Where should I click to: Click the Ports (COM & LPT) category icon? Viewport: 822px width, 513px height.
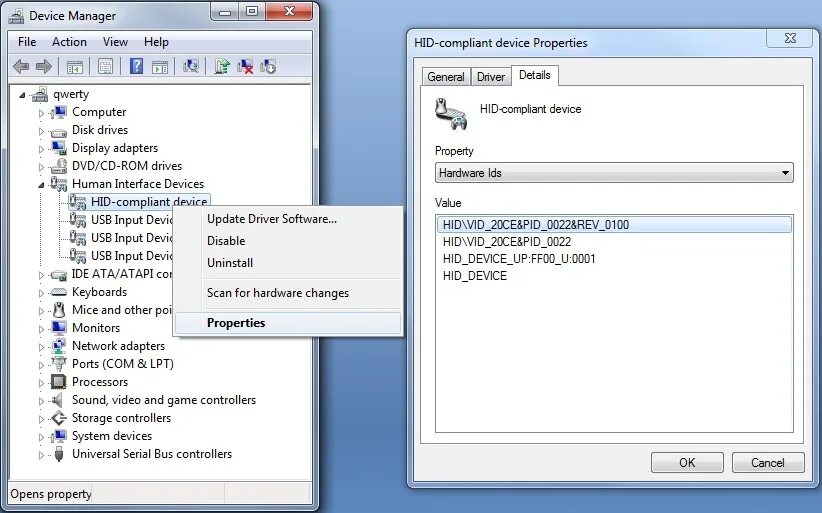click(59, 364)
